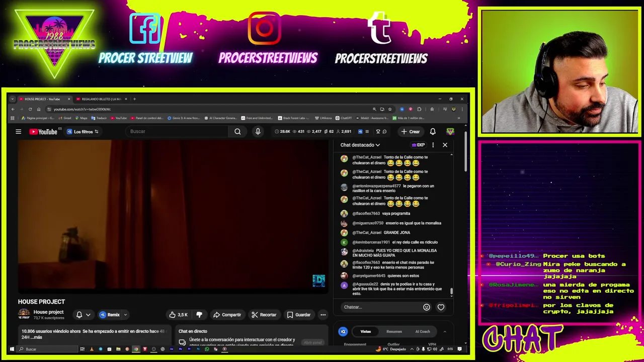Viewport: 644px width, 362px height.
Task: Open a new browser tab
Action: click(x=134, y=99)
